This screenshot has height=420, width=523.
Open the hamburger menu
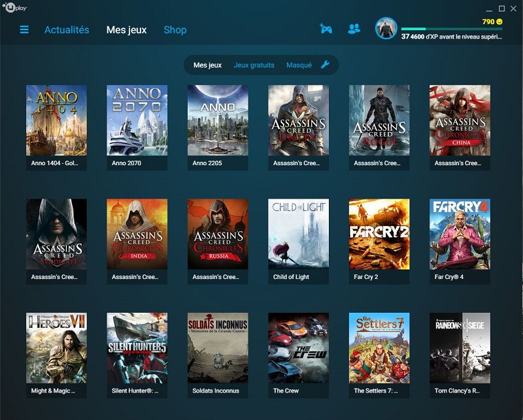[24, 29]
